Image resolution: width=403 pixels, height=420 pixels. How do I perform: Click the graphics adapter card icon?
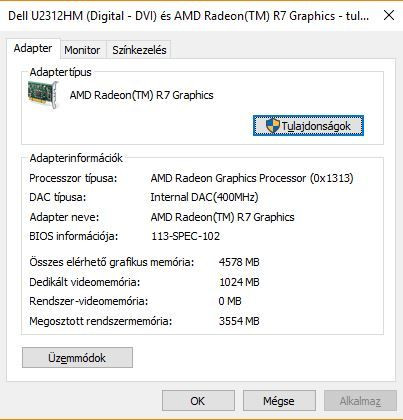point(43,94)
